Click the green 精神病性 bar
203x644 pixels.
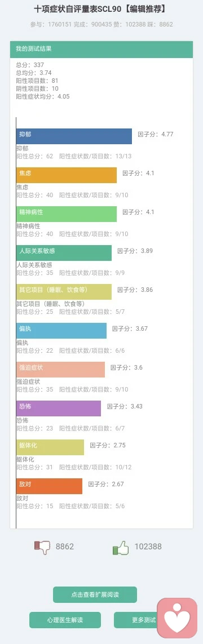pyautogui.click(x=67, y=214)
